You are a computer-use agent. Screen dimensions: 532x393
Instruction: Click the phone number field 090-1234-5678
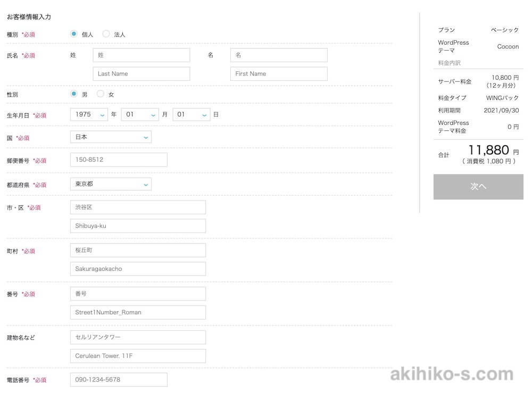[119, 380]
